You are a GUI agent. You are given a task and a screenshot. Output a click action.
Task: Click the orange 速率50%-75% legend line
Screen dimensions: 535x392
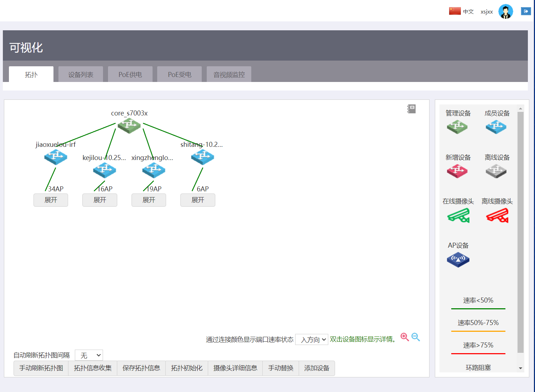pos(478,331)
